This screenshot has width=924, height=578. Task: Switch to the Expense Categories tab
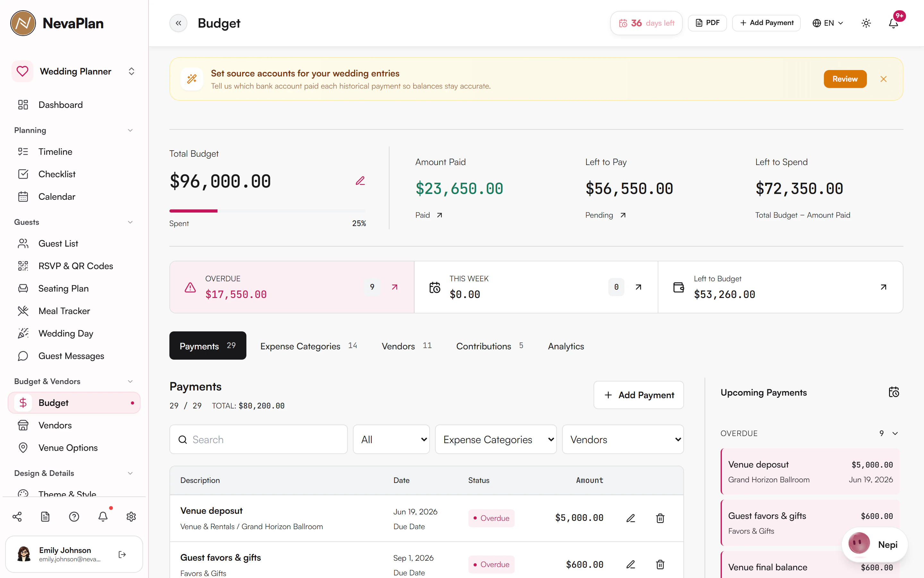coord(309,346)
